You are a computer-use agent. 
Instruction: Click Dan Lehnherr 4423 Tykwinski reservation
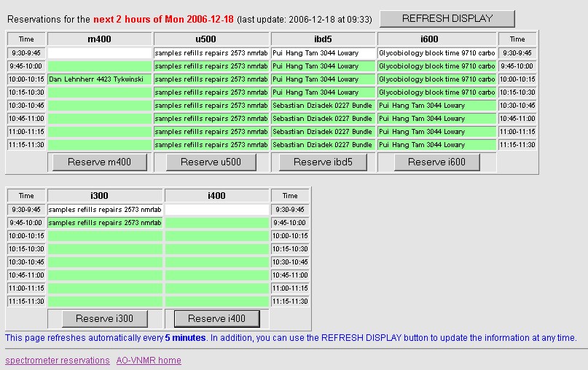tap(99, 79)
